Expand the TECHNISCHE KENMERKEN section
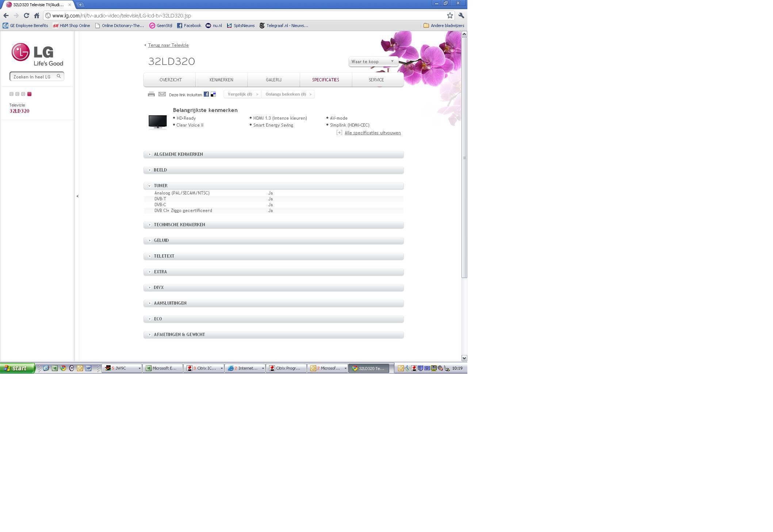 (273, 225)
